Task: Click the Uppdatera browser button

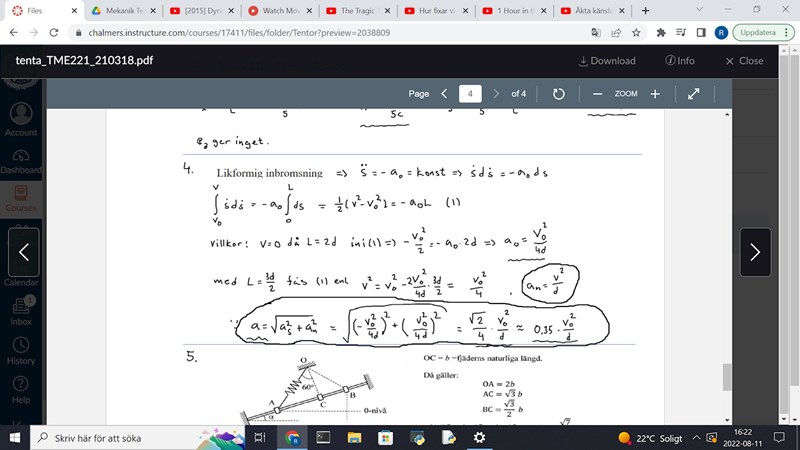Action: [763, 32]
